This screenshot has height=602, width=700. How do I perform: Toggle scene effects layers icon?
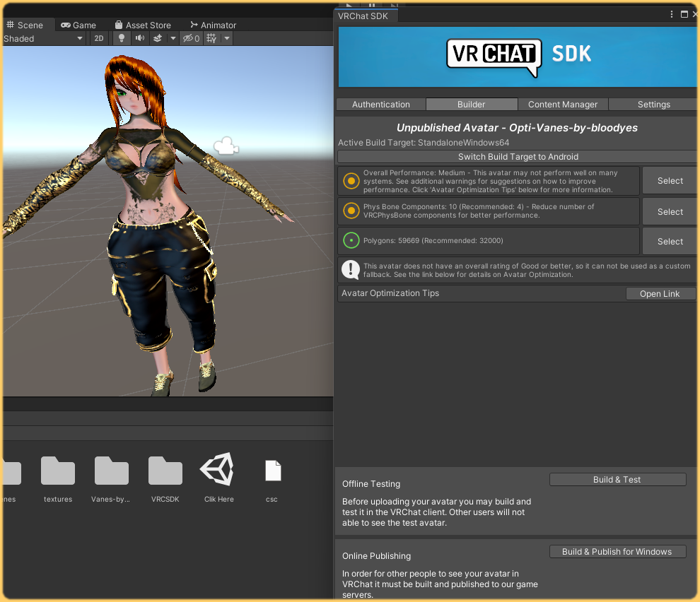158,38
